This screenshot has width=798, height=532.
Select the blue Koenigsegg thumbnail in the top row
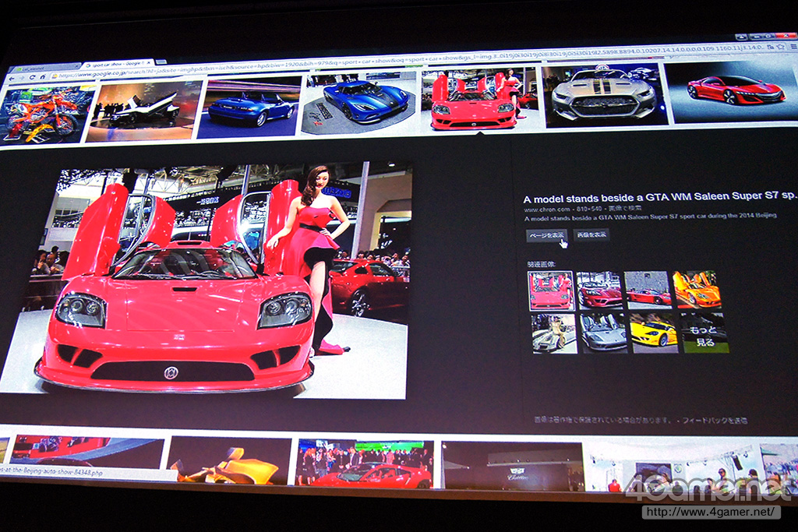(360, 104)
